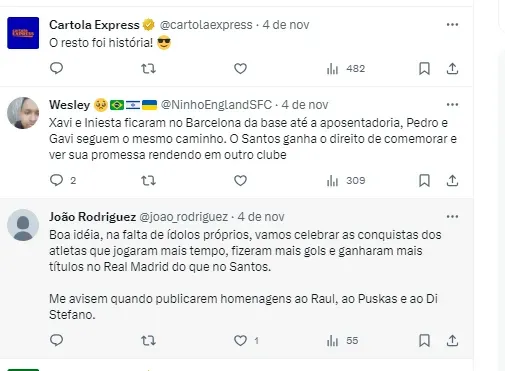Reply to João Rodriguez's tweet
The image size is (505, 371).
pos(56,340)
